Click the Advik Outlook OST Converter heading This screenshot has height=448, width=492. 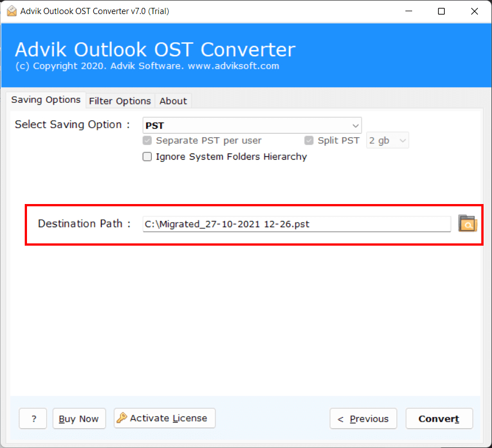click(x=155, y=49)
